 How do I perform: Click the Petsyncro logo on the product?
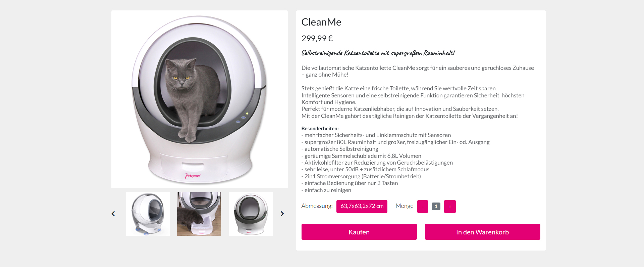coord(193,176)
